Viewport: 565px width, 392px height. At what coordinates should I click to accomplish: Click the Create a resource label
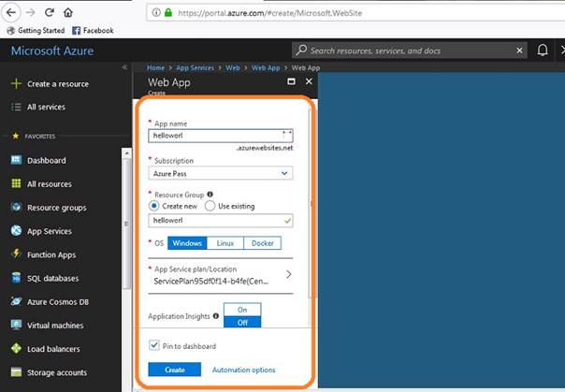click(58, 84)
